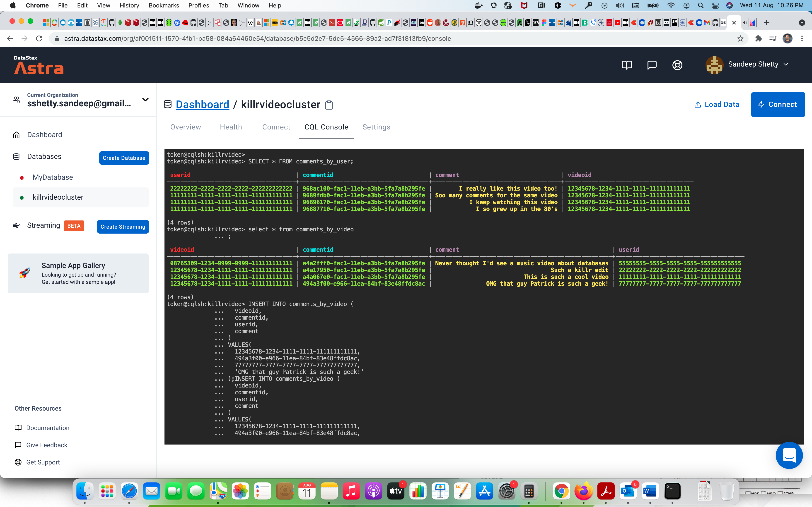Expand the Current Organization selector
Image resolution: width=812 pixels, height=507 pixels.
tap(145, 100)
